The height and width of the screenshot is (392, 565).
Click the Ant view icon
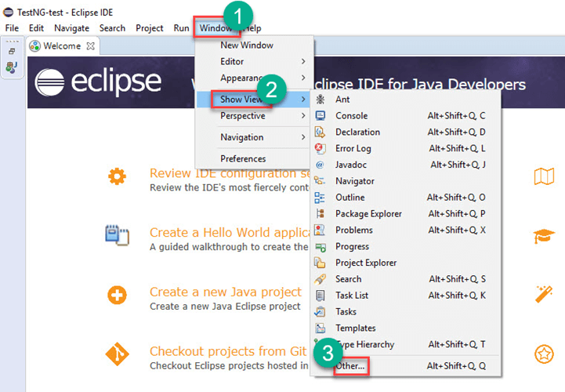coord(320,100)
